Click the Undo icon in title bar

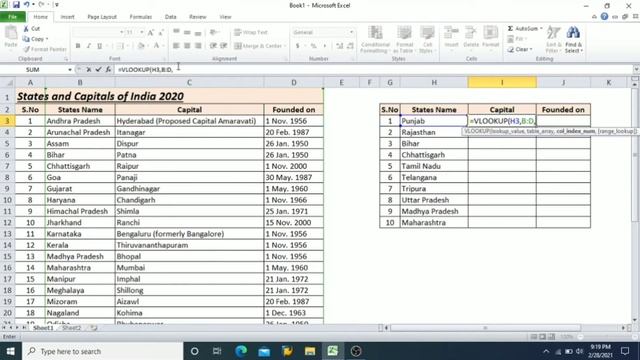27,5
